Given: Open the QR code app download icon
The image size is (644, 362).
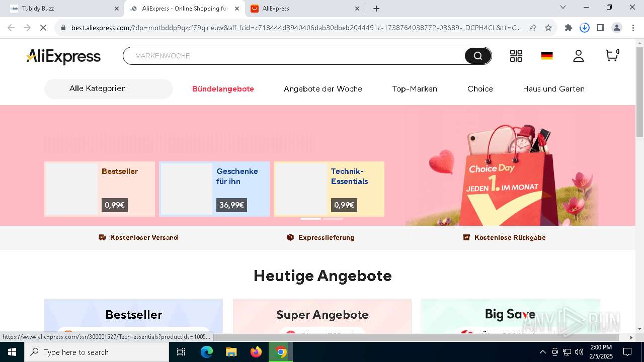Looking at the screenshot, I should [516, 56].
